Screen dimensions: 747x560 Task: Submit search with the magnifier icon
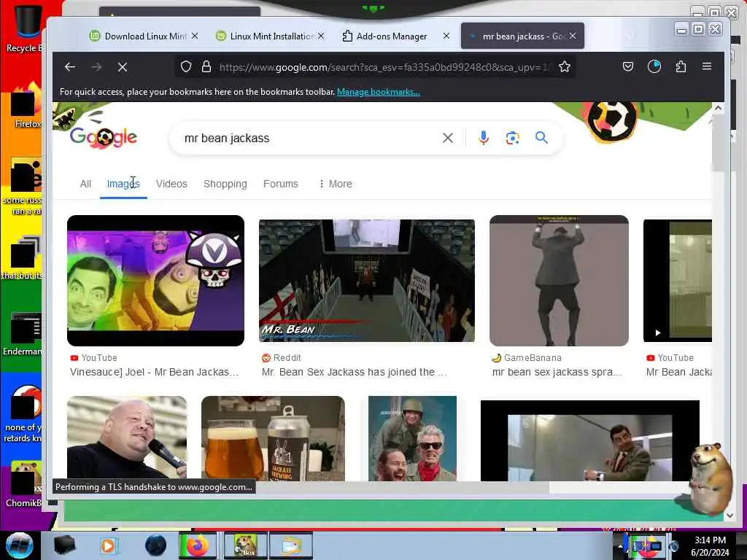click(541, 138)
